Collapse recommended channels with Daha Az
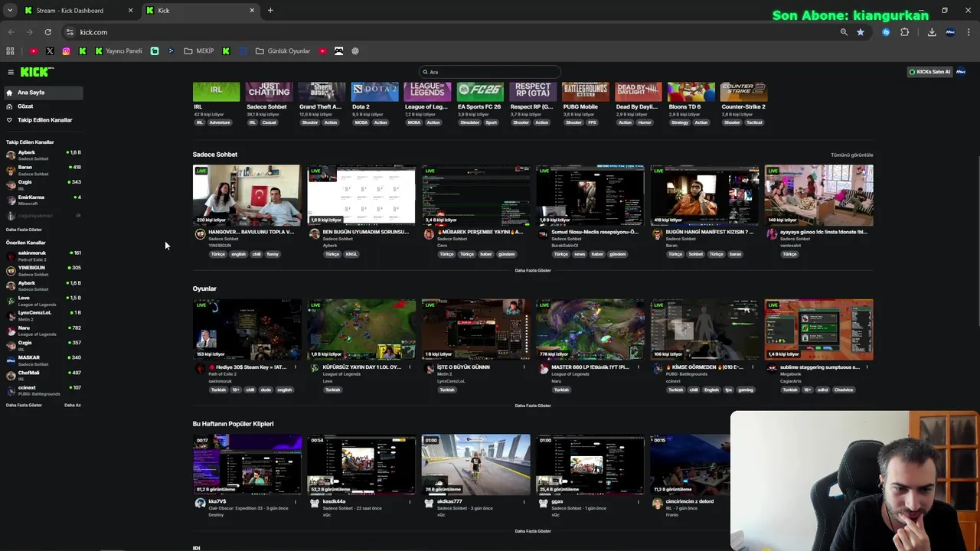This screenshot has height=551, width=980. point(72,405)
